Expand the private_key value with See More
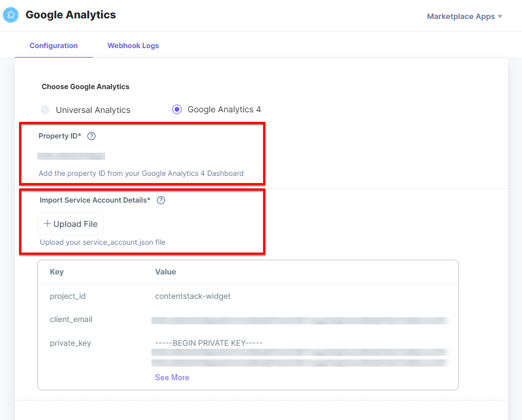The image size is (522, 420). [x=172, y=377]
